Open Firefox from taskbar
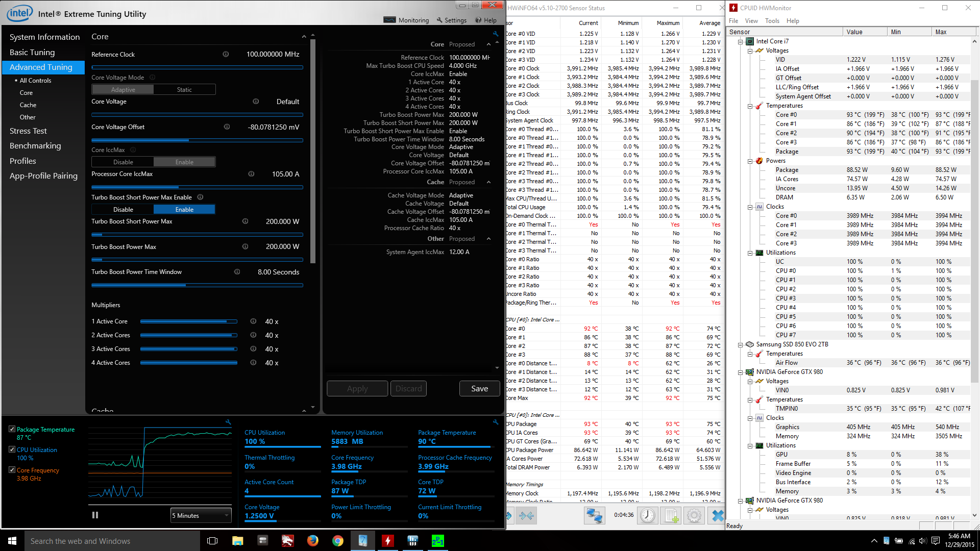Screen dimensions: 980x551 [x=312, y=541]
